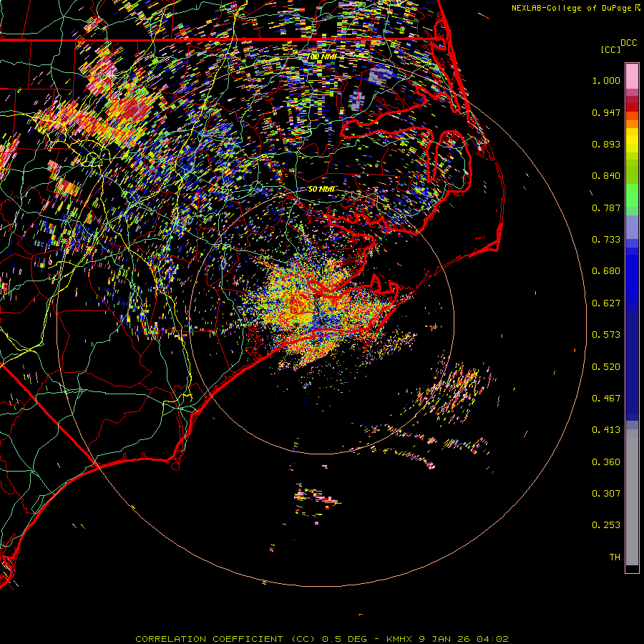The width and height of the screenshot is (644, 644).
Task: Click the 100 NMI range ring label
Action: pos(322,57)
